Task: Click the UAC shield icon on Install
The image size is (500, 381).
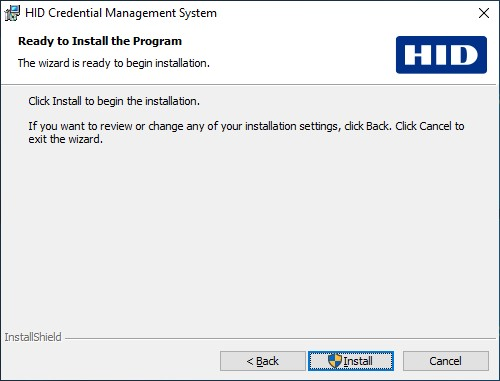Action: (x=335, y=361)
